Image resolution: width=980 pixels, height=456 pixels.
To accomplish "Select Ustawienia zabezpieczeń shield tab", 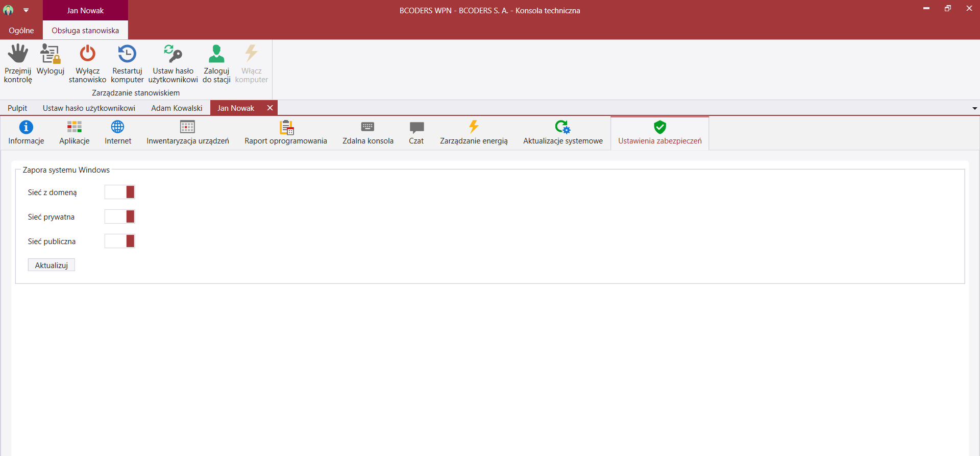I will click(x=660, y=133).
